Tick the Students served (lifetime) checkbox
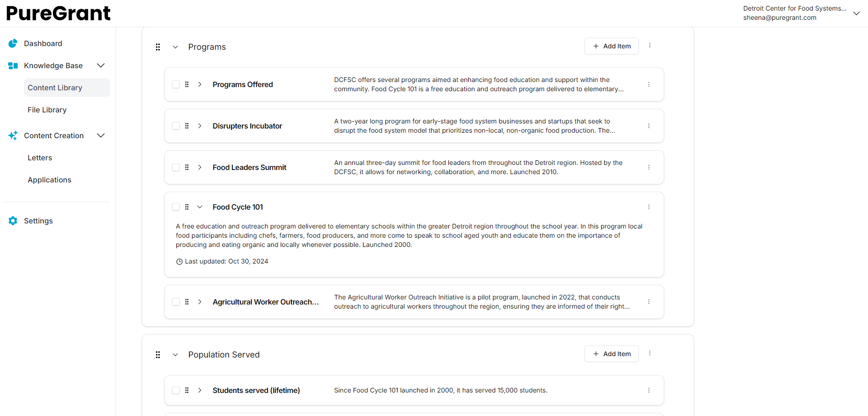The height and width of the screenshot is (416, 868). pos(176,390)
